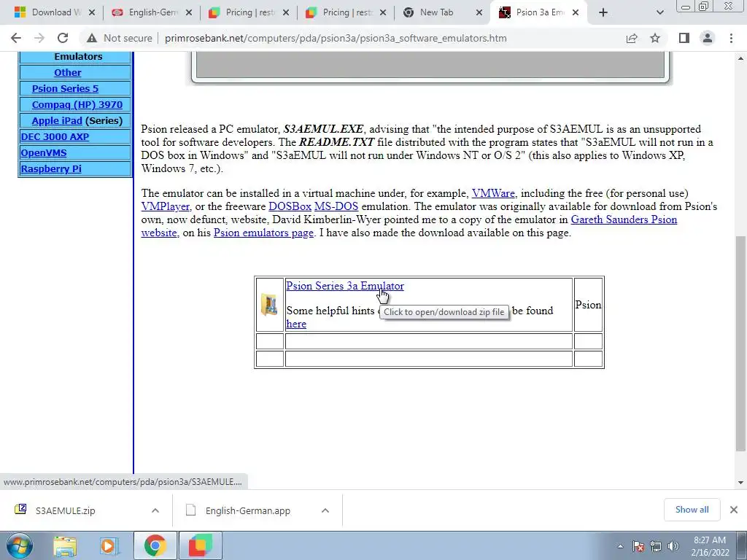This screenshot has height=560, width=747.
Task: Click the red-green app taskbar icon
Action: tap(200, 546)
